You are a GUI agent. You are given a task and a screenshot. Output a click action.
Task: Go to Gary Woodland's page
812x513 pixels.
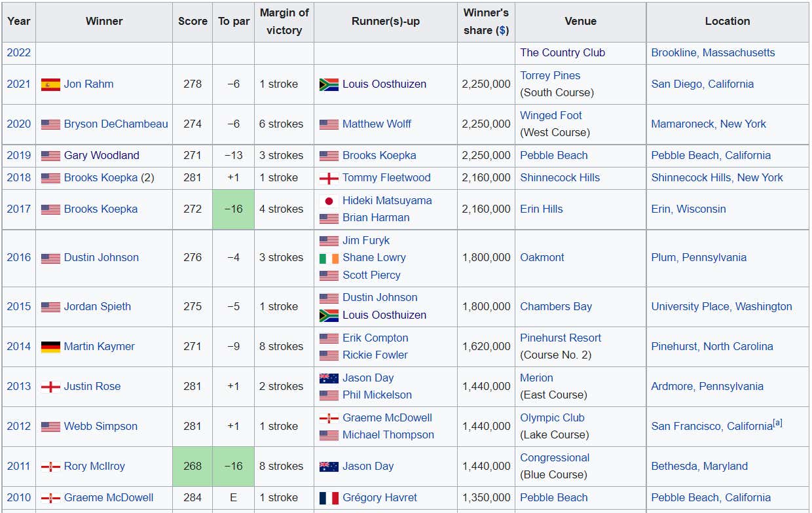(101, 156)
